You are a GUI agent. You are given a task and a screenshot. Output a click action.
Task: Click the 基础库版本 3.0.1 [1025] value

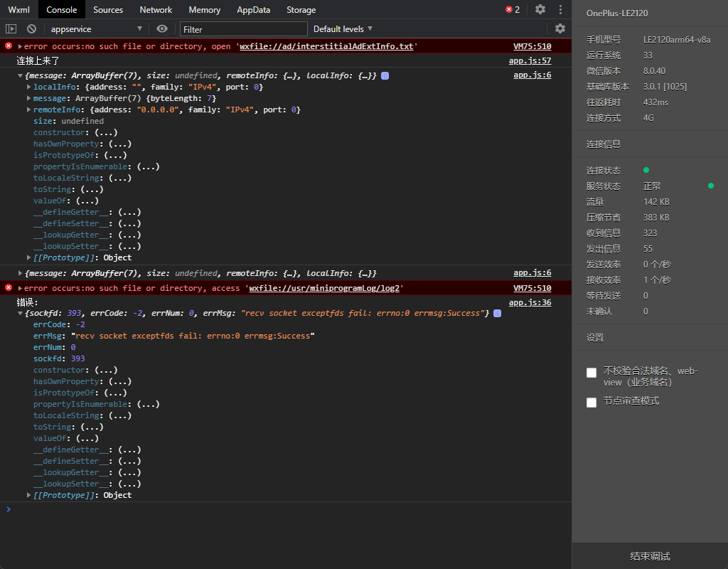665,86
